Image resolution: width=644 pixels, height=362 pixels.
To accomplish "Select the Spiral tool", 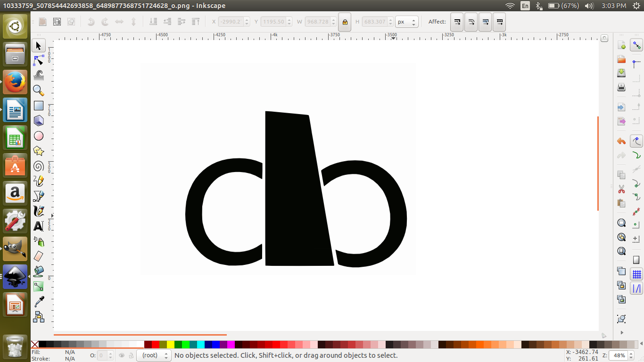I will (x=39, y=166).
